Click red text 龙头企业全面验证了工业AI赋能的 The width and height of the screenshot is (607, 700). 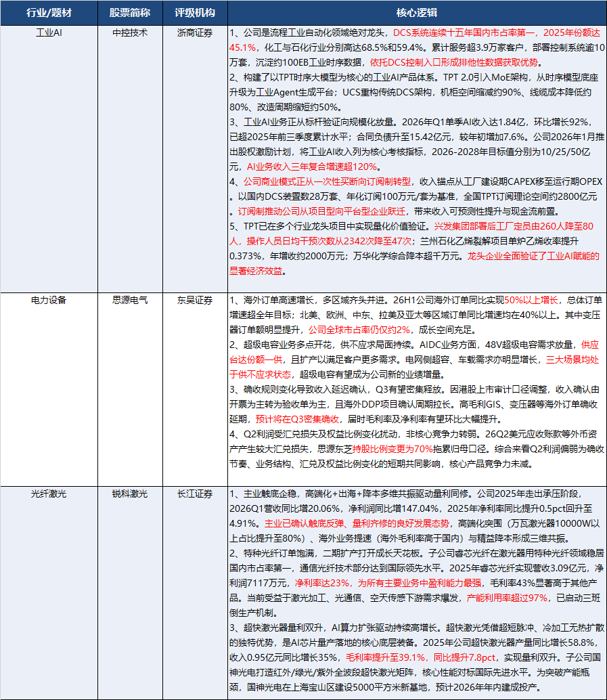point(533,256)
